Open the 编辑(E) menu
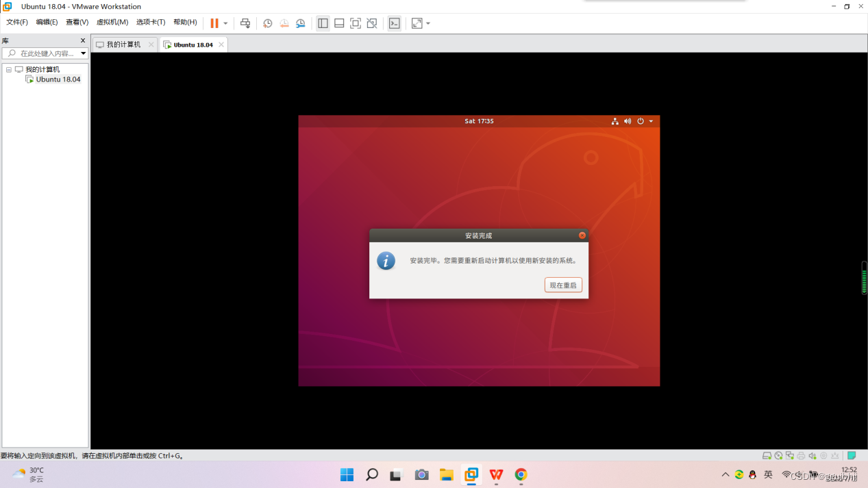868x488 pixels. pos(47,23)
